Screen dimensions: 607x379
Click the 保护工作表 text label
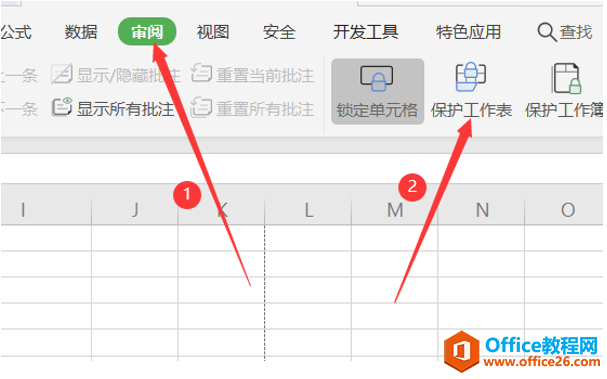472,110
